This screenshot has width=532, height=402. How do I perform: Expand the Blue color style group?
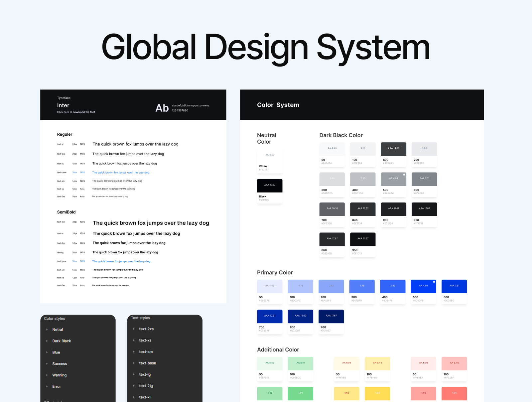(x=47, y=352)
